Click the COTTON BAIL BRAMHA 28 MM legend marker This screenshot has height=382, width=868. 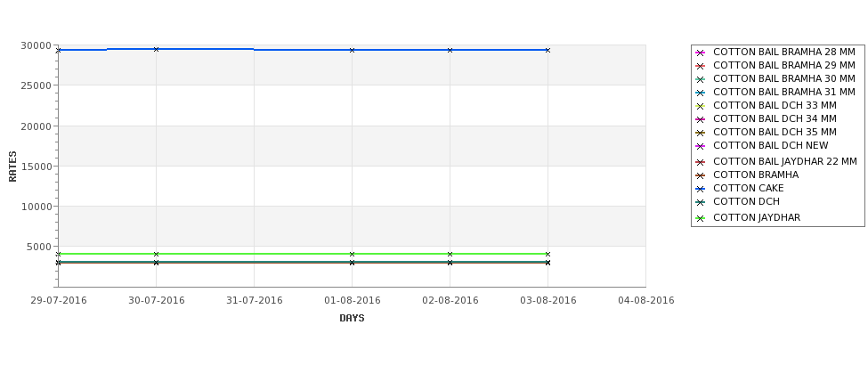point(701,53)
